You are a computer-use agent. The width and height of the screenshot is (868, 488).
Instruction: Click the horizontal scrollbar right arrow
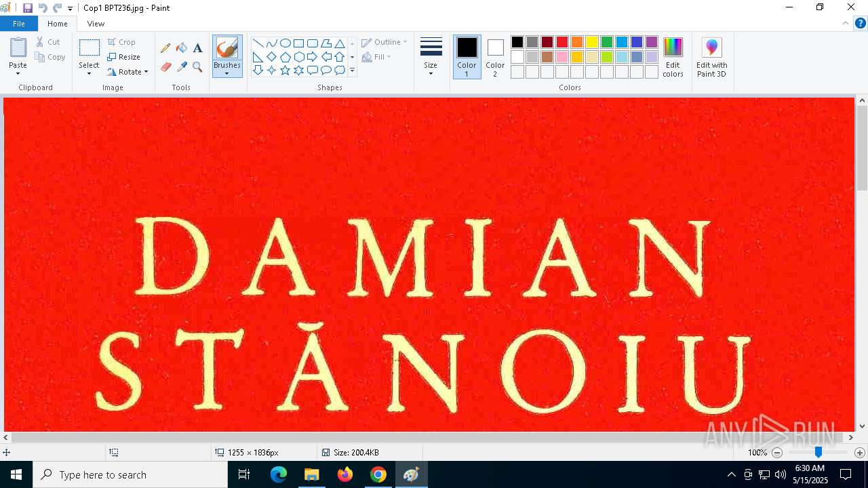point(850,438)
